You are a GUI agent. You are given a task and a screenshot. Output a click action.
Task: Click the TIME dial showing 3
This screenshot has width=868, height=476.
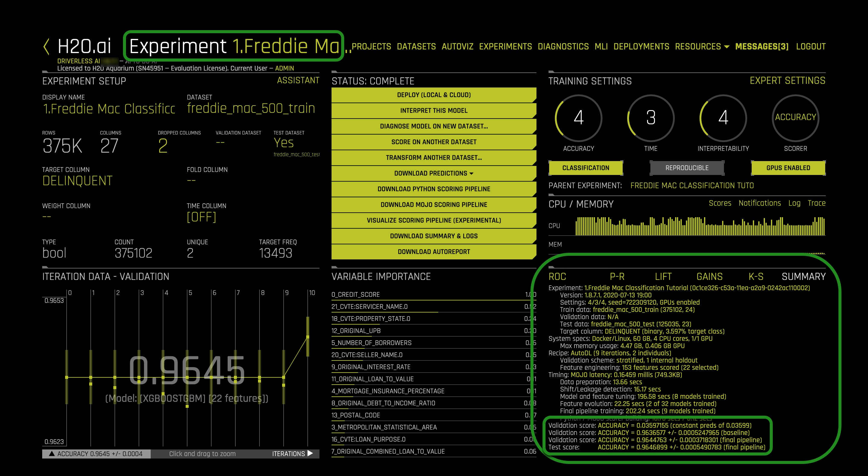(651, 118)
